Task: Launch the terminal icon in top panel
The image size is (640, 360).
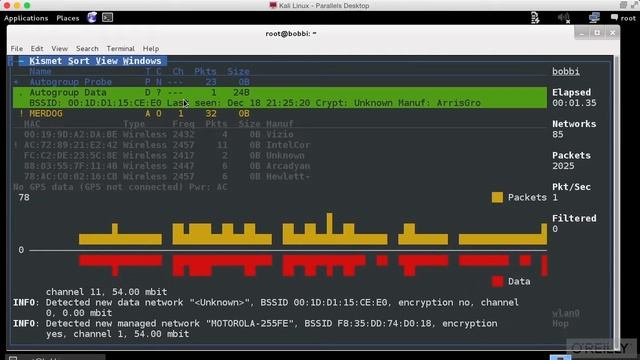Action: (108, 18)
